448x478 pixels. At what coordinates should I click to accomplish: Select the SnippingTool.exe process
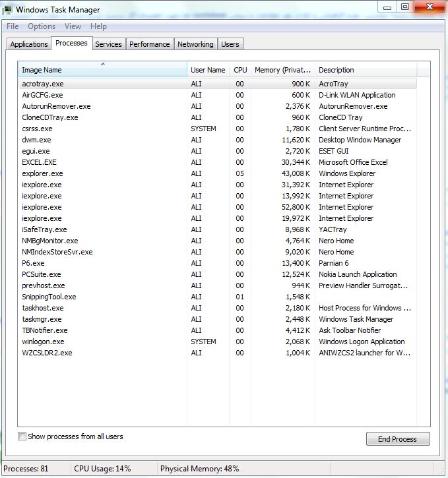pos(218,297)
